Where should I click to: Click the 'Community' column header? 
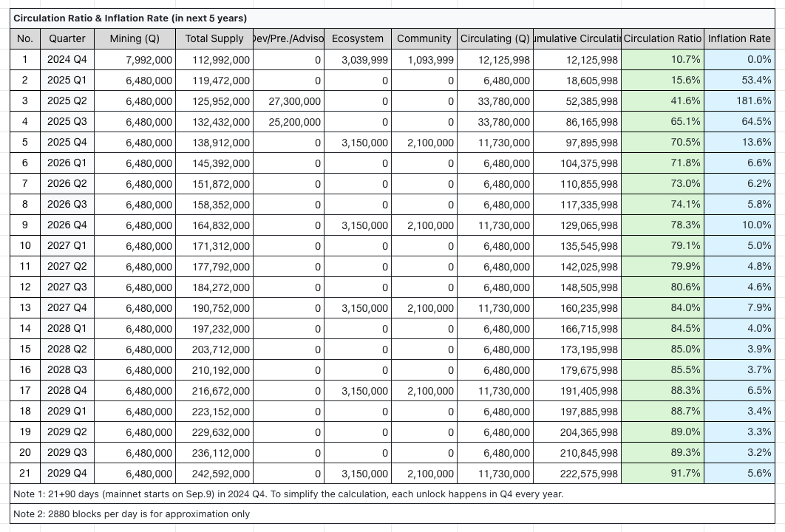point(424,38)
